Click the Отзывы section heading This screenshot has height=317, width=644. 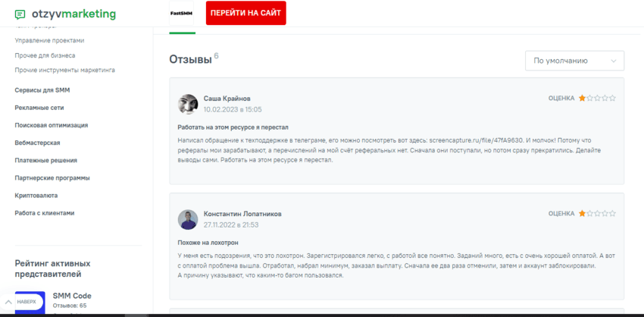click(191, 59)
